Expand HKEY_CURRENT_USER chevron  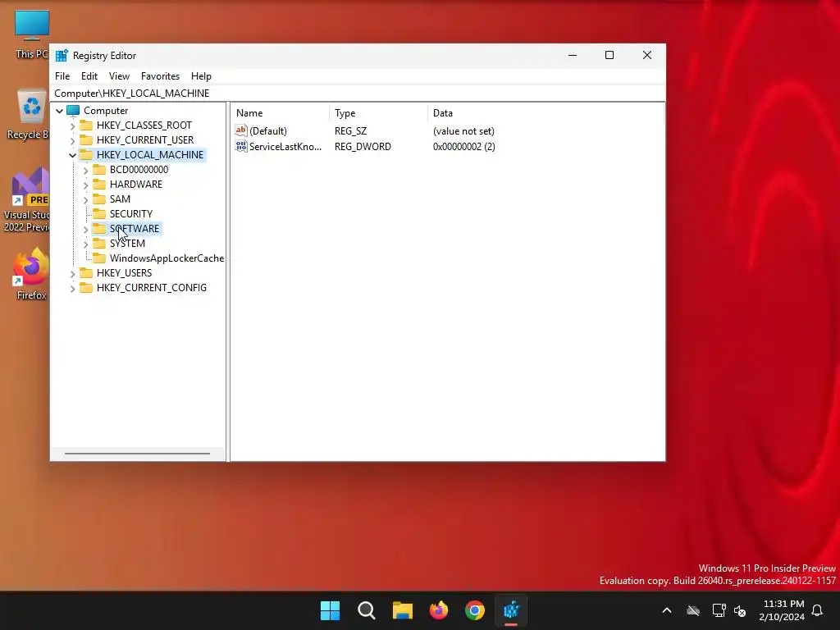pos(73,140)
